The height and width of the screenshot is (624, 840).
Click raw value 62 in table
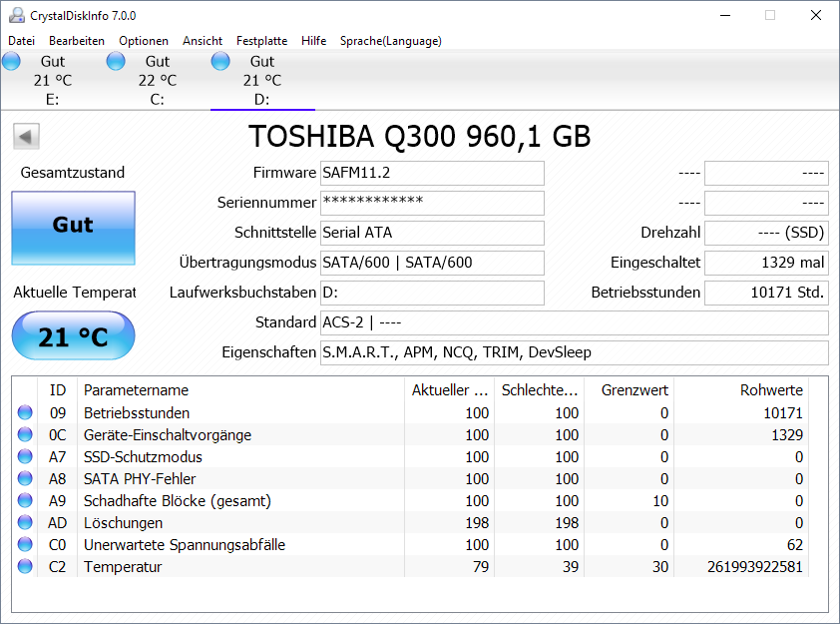tap(795, 545)
